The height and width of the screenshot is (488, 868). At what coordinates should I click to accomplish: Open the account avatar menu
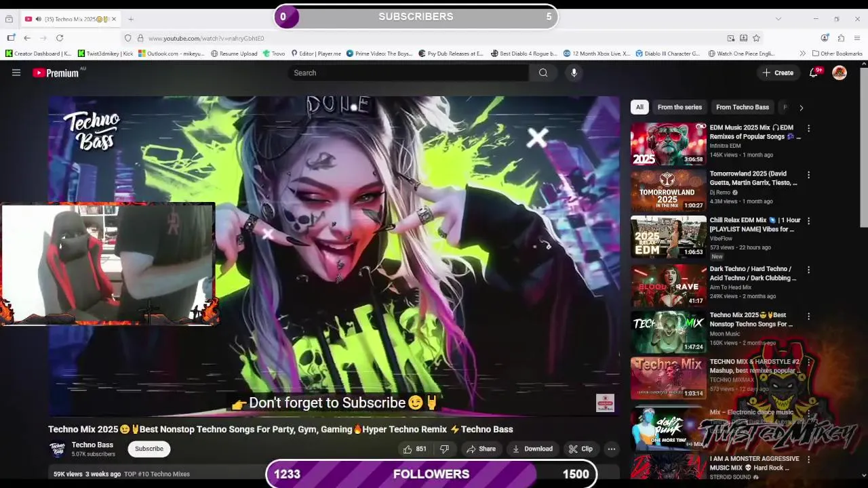point(840,73)
